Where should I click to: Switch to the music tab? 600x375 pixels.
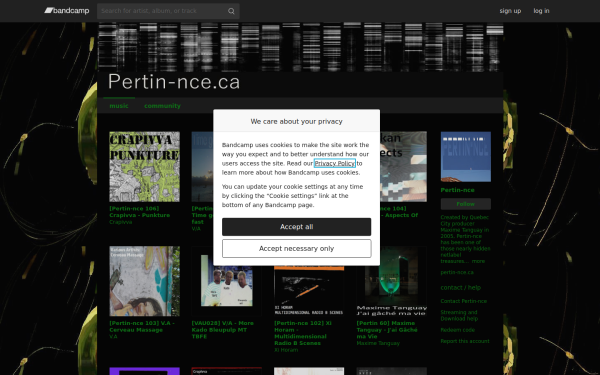point(119,106)
